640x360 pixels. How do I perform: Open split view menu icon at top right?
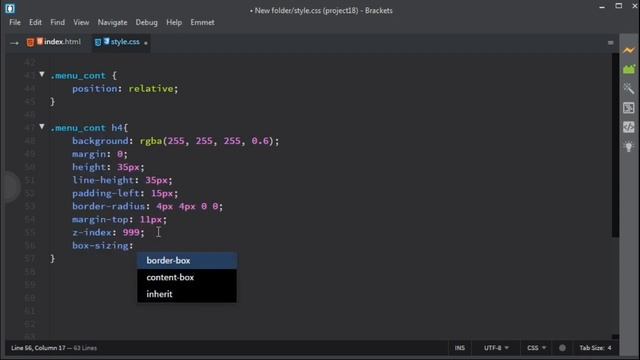611,42
